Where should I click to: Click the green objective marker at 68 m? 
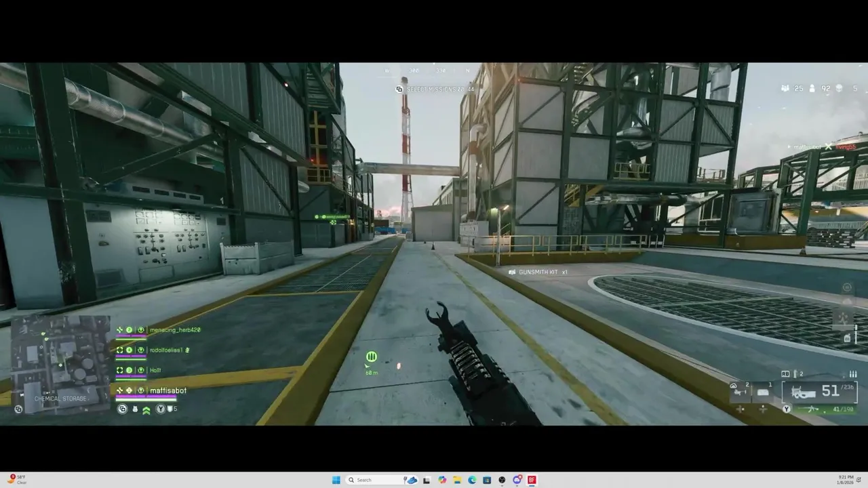click(372, 357)
